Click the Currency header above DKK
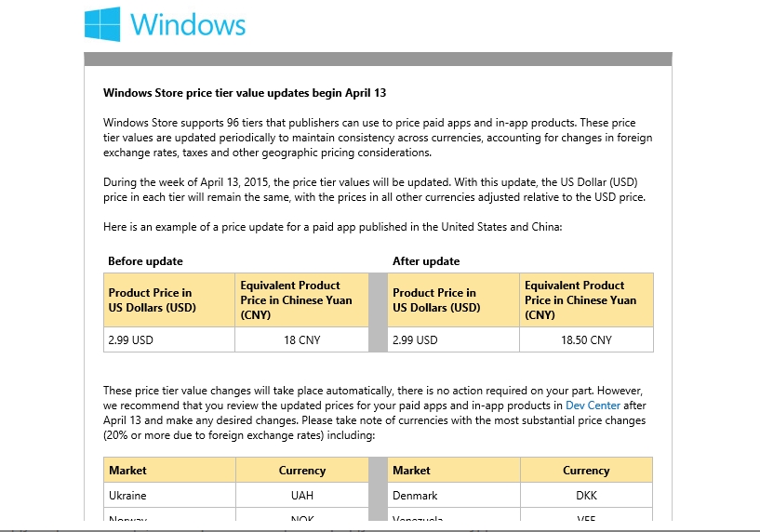Image resolution: width=760 pixels, height=532 pixels. [586, 471]
